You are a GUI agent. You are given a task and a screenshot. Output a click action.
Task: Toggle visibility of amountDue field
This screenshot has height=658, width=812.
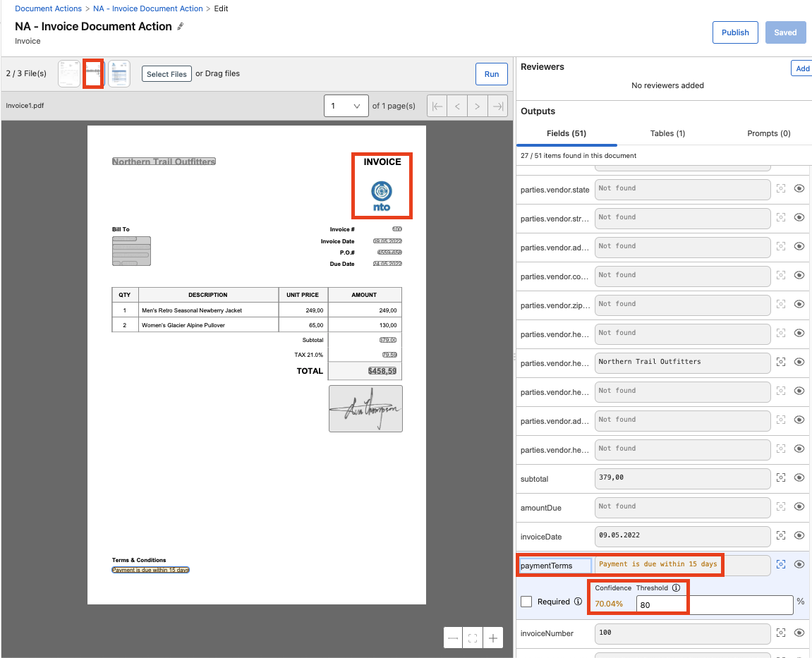799,506
